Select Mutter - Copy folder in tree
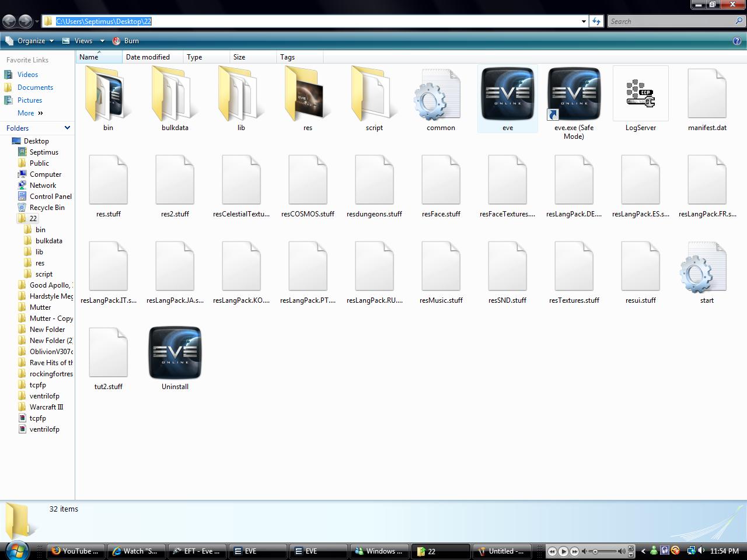This screenshot has height=560, width=747. [51, 318]
